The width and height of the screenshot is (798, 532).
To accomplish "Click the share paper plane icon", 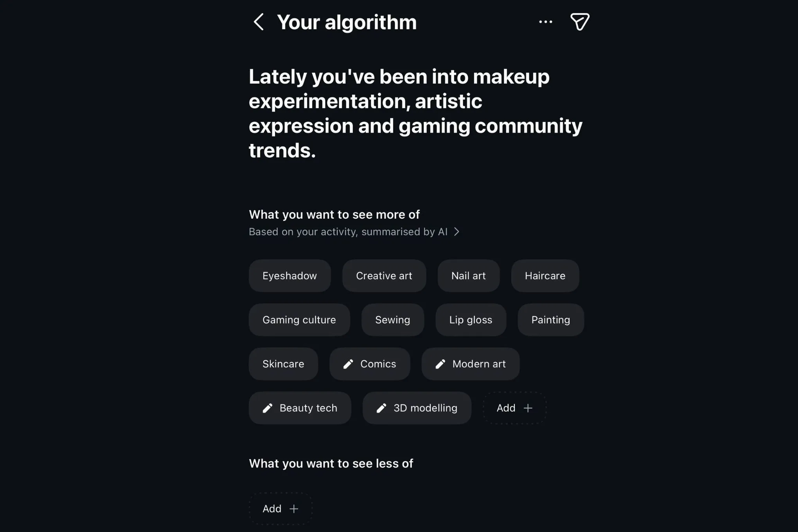I will pos(579,22).
